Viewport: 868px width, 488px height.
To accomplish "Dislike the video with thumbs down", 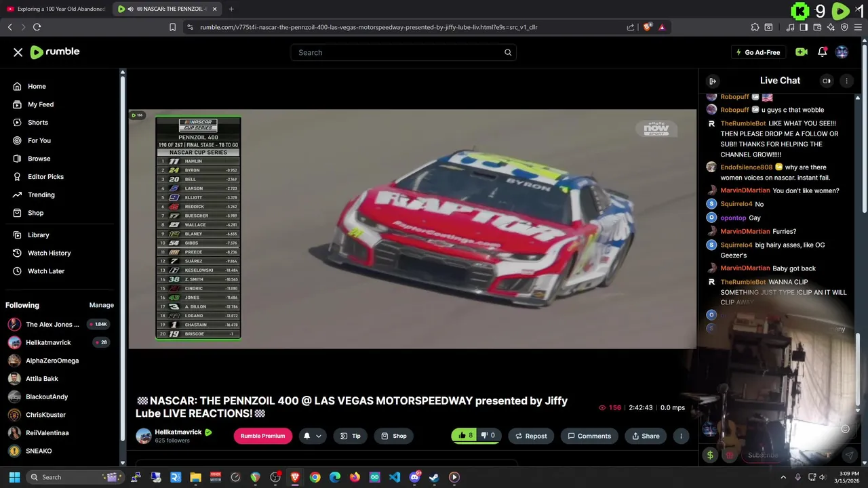I will (x=488, y=436).
